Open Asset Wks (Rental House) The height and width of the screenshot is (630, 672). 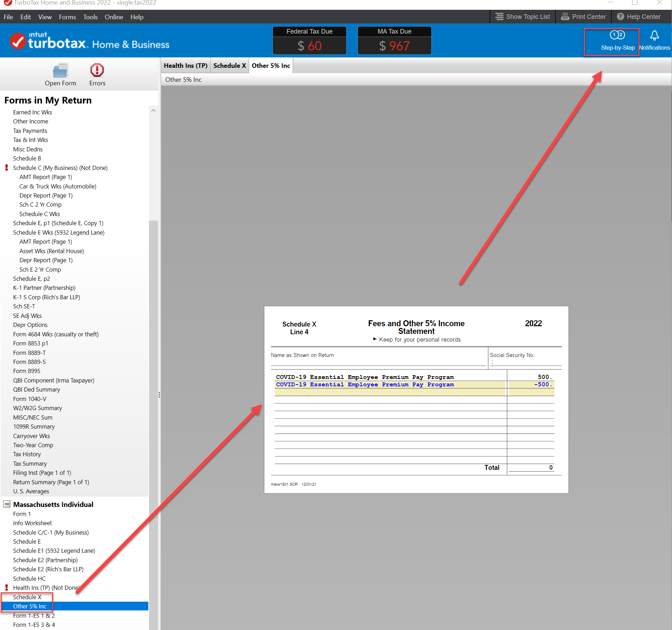point(52,251)
